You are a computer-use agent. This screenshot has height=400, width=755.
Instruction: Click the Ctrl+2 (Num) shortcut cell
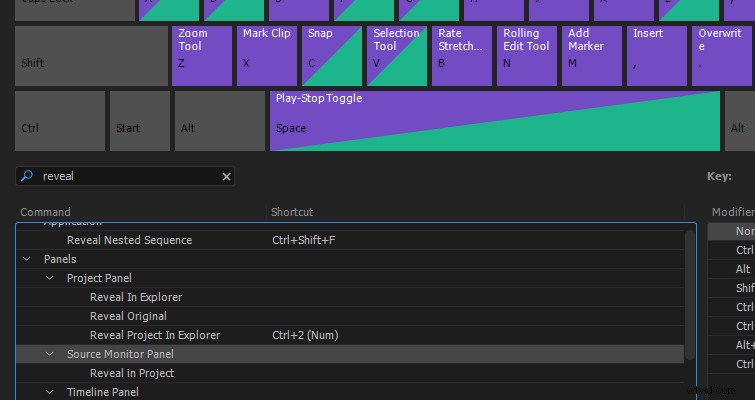305,335
